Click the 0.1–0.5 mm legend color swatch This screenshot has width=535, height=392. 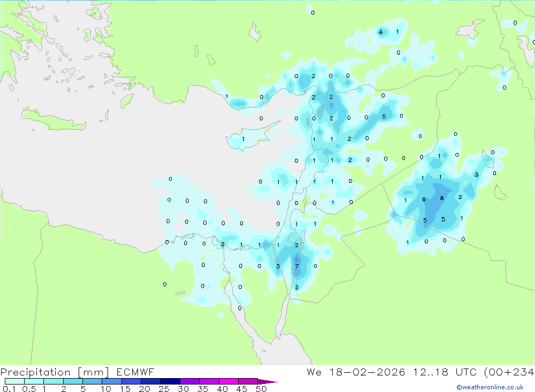(x=14, y=381)
